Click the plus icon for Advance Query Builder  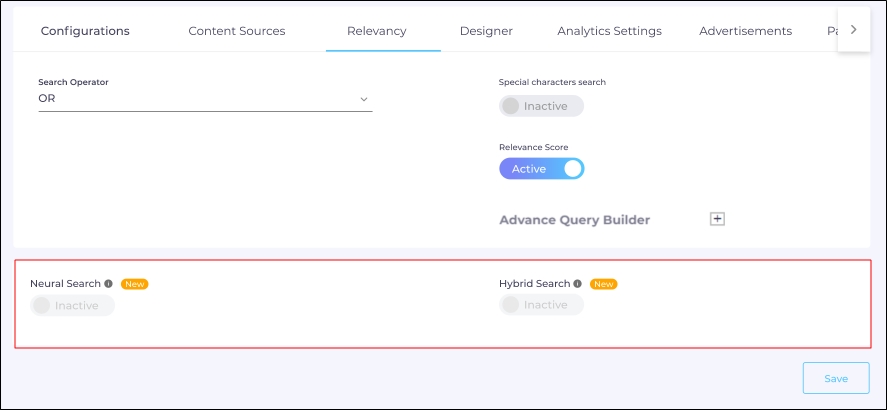coord(717,219)
